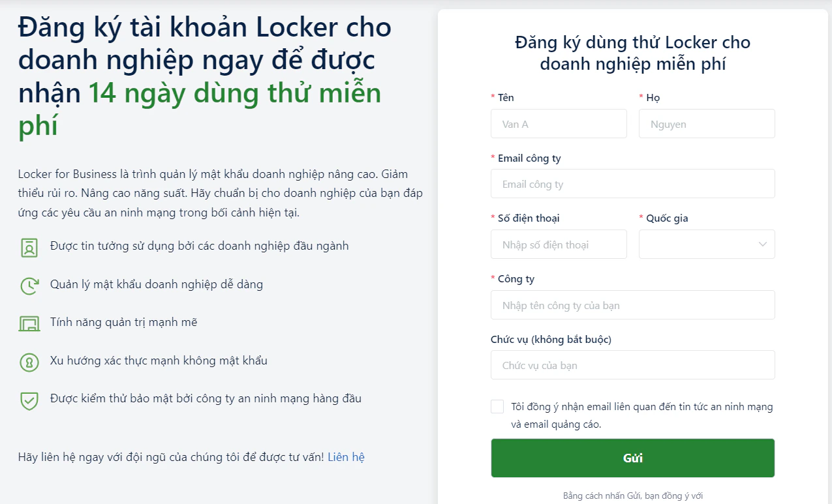
Task: Toggle agreement to receive security news emails
Action: pyautogui.click(x=497, y=406)
